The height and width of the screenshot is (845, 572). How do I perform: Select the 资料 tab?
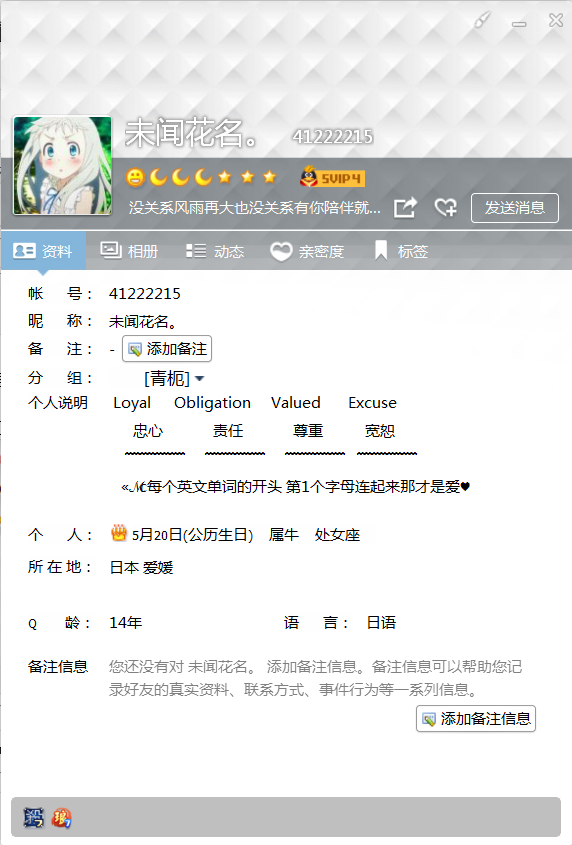(43, 251)
